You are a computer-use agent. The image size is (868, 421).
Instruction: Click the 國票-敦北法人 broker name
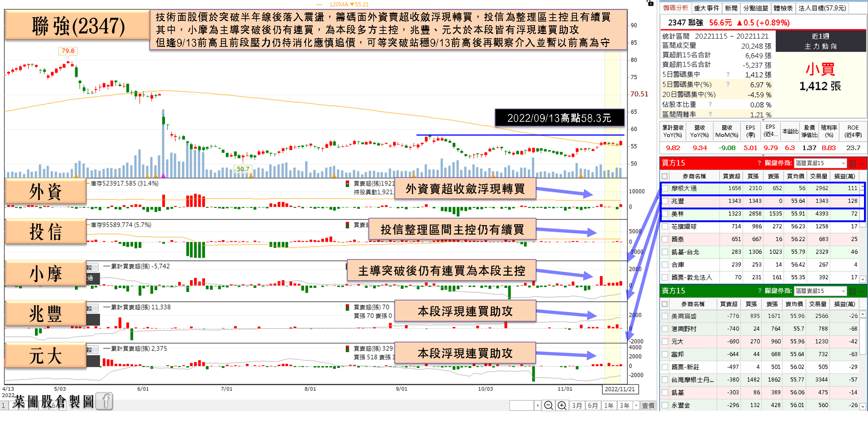[691, 277]
